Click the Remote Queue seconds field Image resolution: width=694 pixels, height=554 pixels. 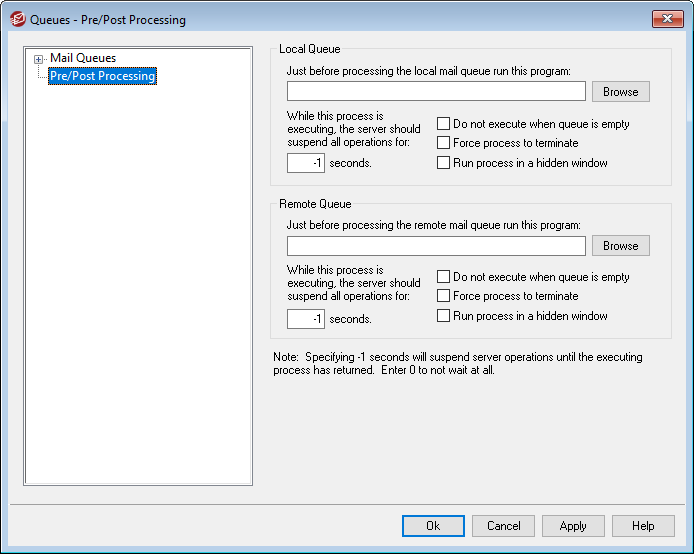306,319
